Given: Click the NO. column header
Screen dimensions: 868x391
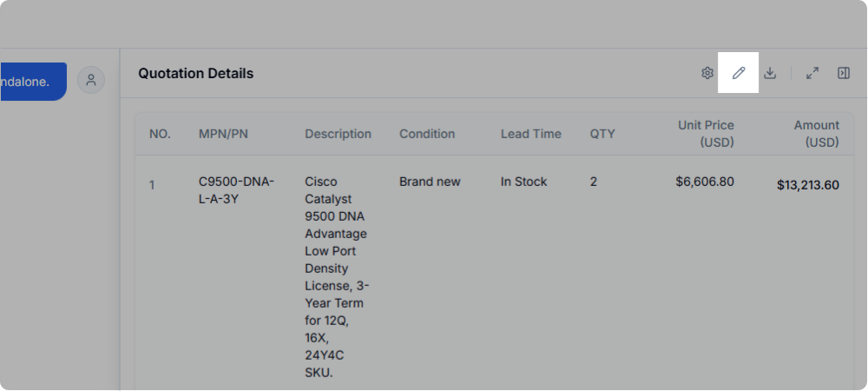Looking at the screenshot, I should [160, 134].
